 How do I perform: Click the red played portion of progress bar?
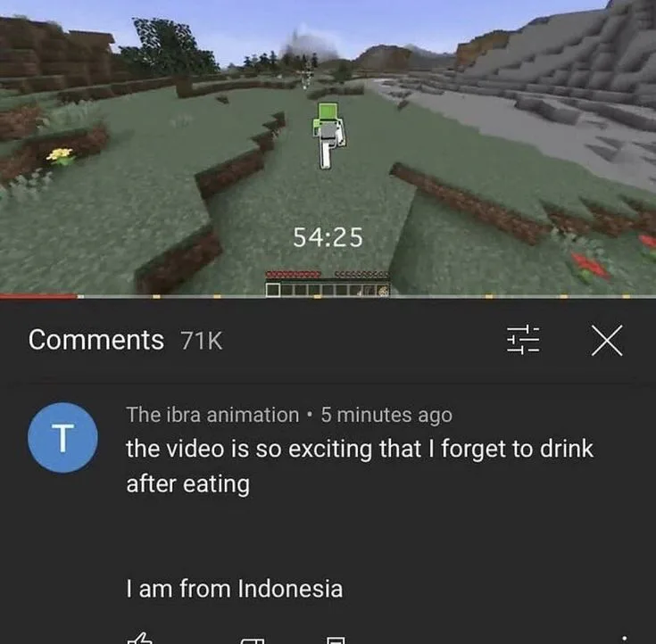point(38,296)
